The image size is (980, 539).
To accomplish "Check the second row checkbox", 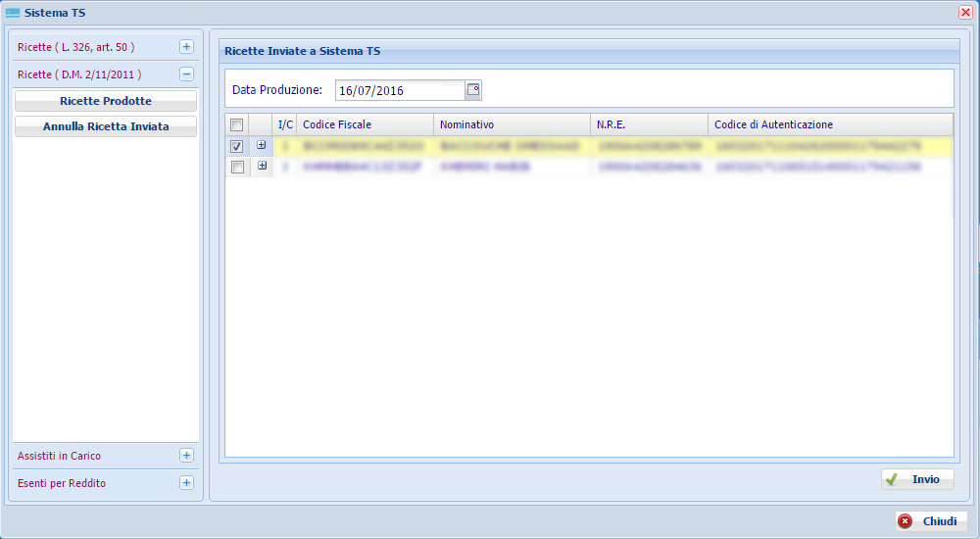I will point(236,168).
